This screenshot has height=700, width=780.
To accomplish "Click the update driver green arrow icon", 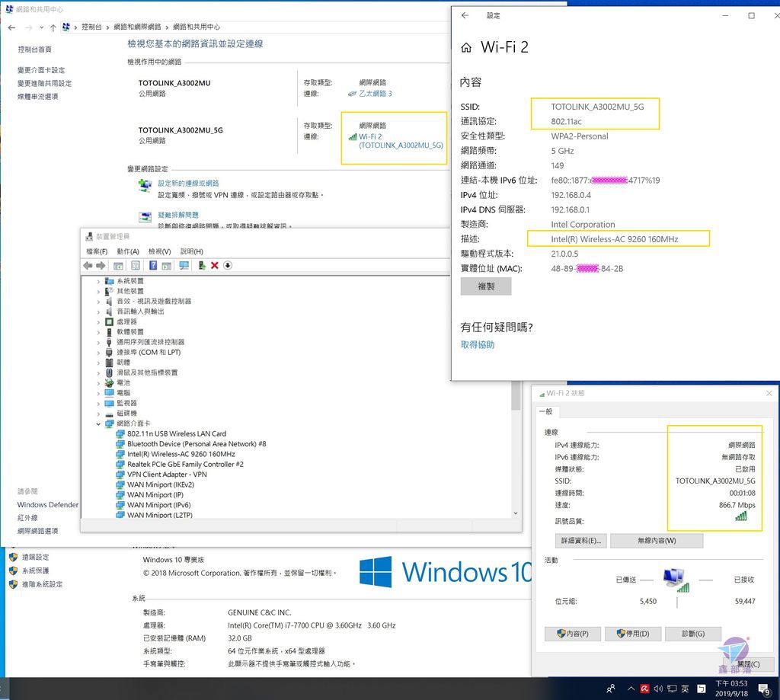I will click(201, 266).
